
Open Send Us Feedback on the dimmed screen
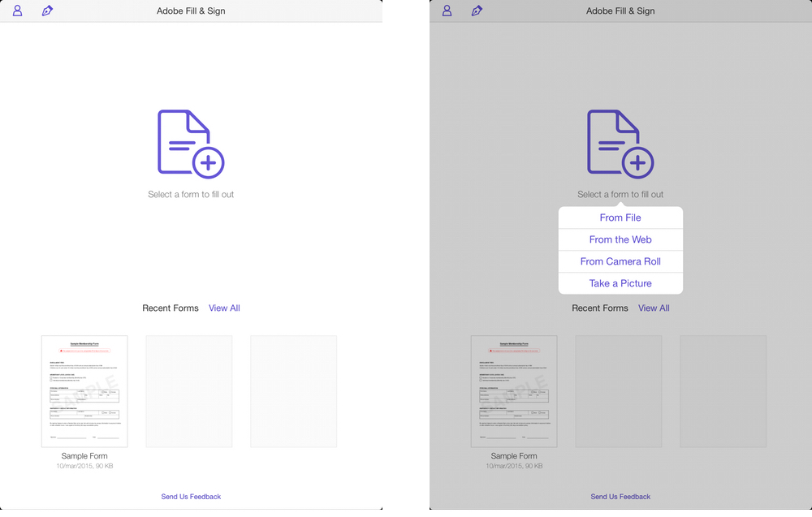coord(620,497)
